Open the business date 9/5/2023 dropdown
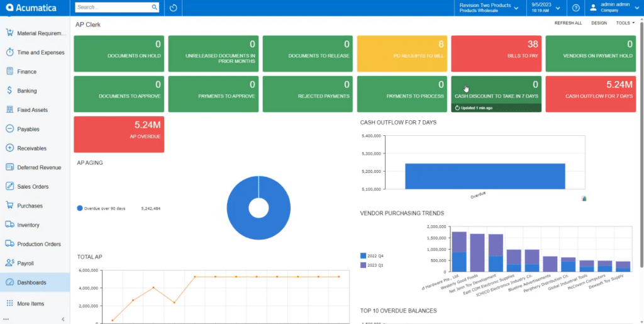 [558, 8]
